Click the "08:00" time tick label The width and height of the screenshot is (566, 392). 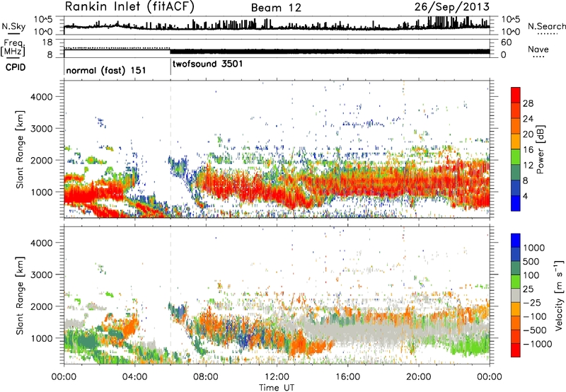206,377
